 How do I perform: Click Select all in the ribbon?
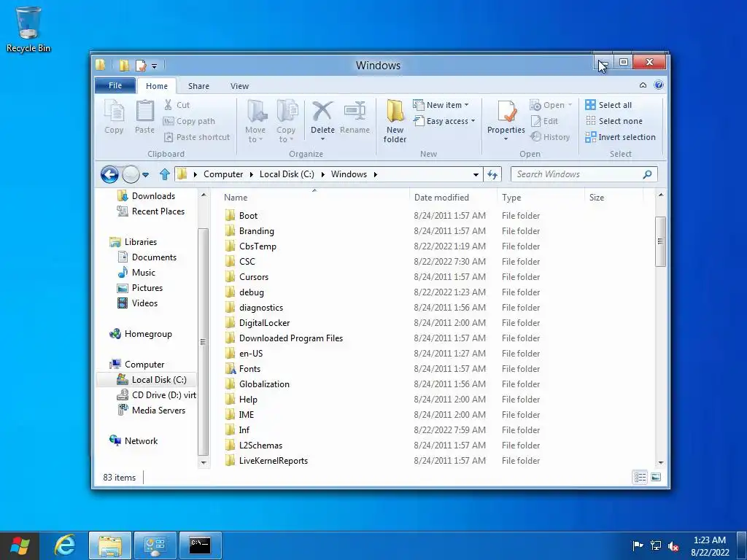tap(608, 105)
